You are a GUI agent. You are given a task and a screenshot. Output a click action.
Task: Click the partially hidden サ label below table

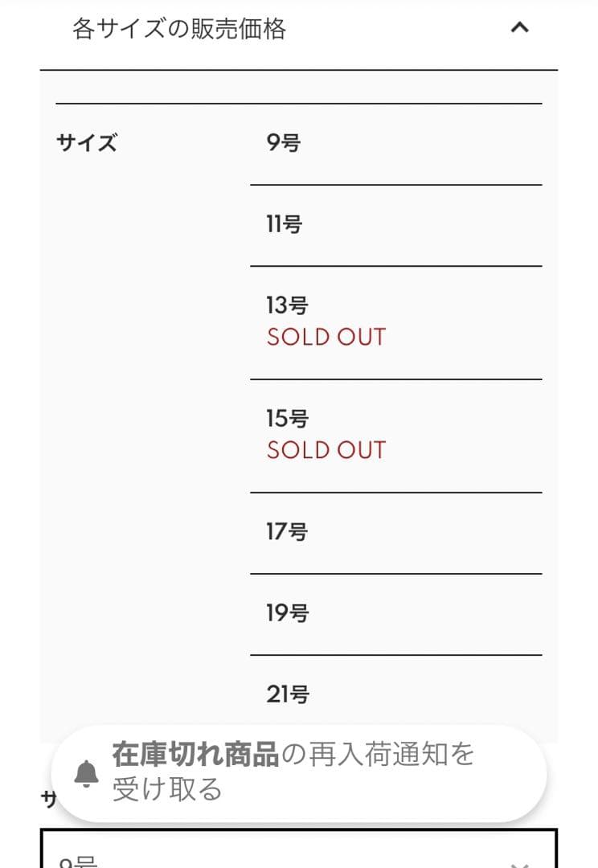(48, 799)
